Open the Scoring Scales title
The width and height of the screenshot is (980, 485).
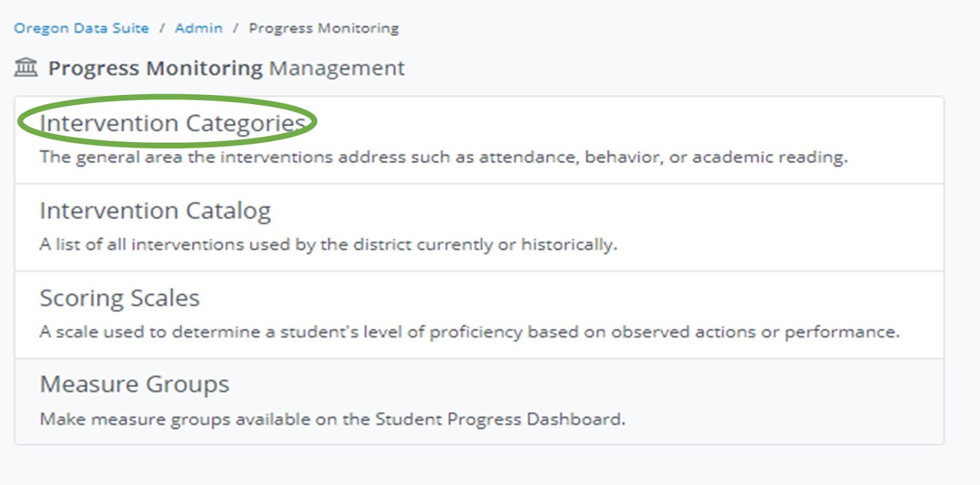click(x=119, y=298)
